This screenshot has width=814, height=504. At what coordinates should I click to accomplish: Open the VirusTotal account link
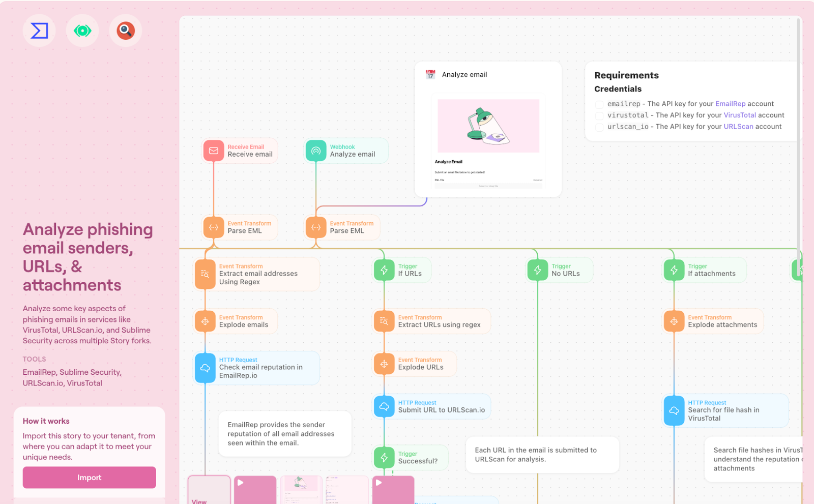click(739, 115)
